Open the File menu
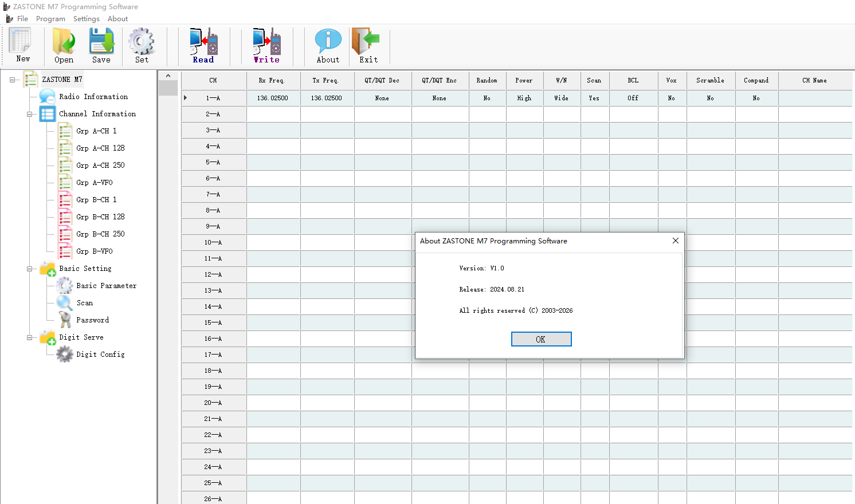The height and width of the screenshot is (504, 855). pyautogui.click(x=22, y=19)
